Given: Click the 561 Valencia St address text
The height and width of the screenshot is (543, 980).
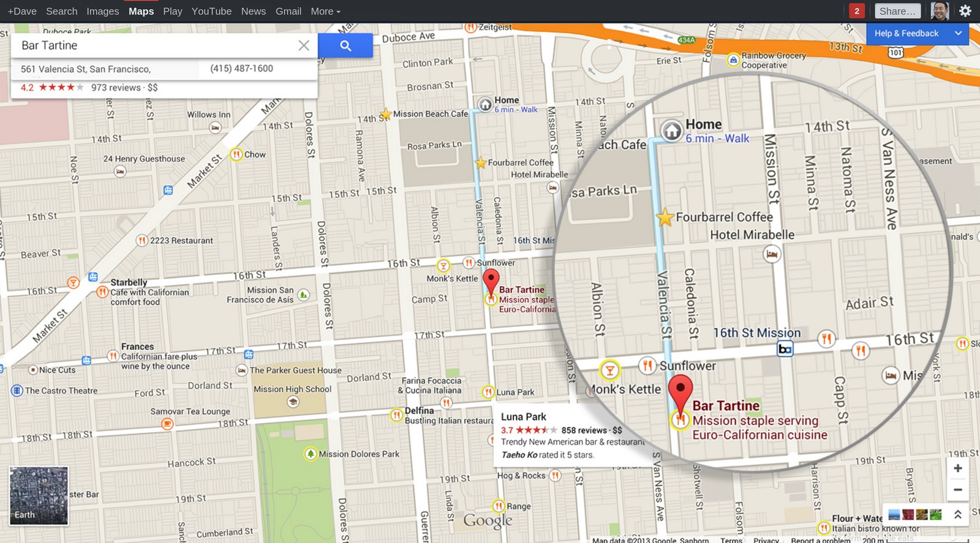Looking at the screenshot, I should (x=86, y=69).
